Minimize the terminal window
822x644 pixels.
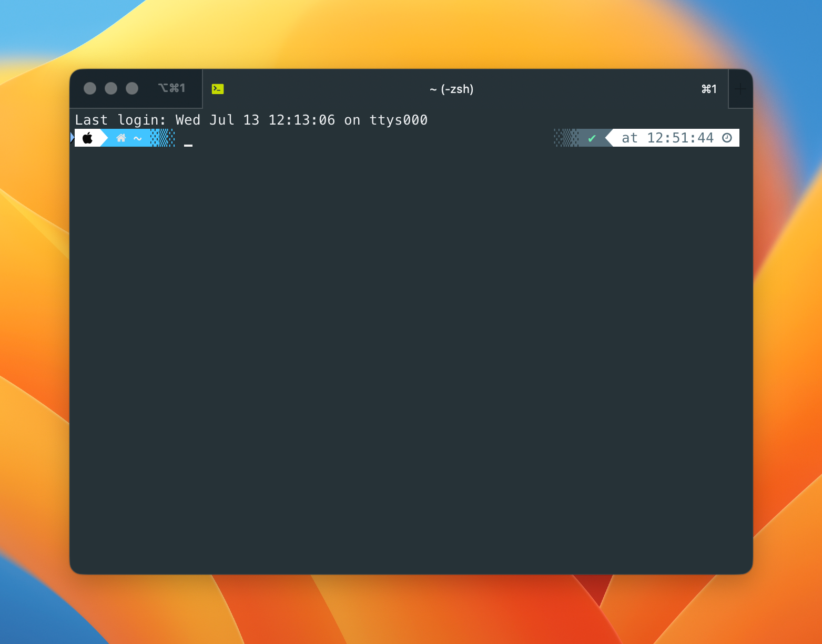[111, 88]
